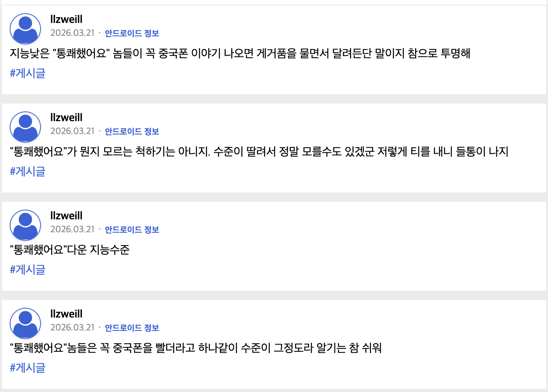Viewport: 548px width, 392px height.
Task: Open #게시글 link in the bottom post
Action: click(28, 368)
